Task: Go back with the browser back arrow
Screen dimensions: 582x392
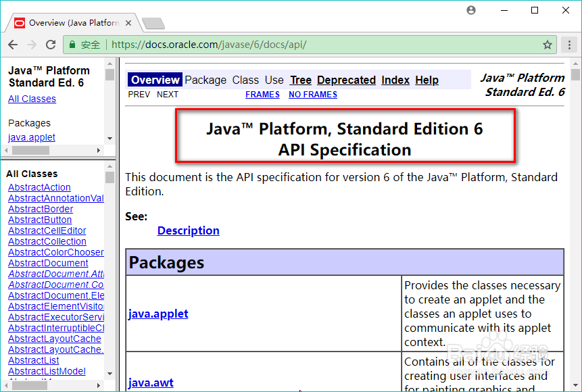Action: (x=13, y=45)
